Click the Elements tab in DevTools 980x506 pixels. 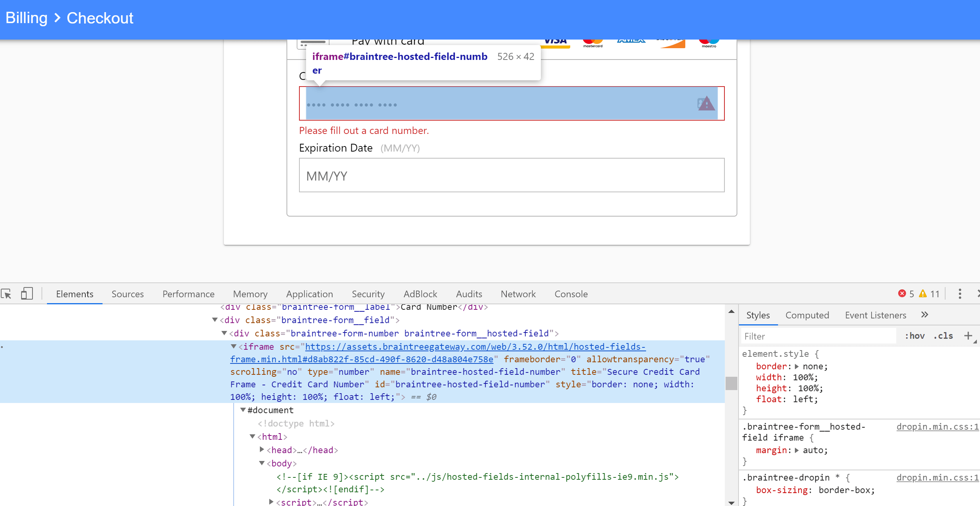tap(73, 294)
